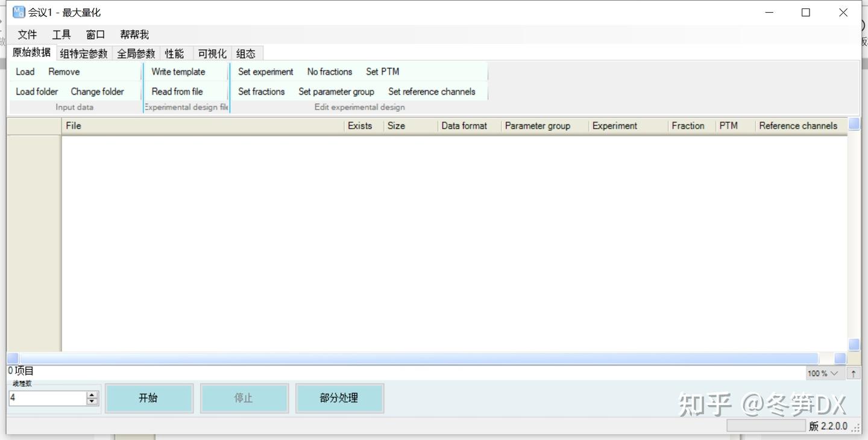Screen dimensions: 868x440
Task: Switch to the 可视化 tab
Action: coord(212,53)
